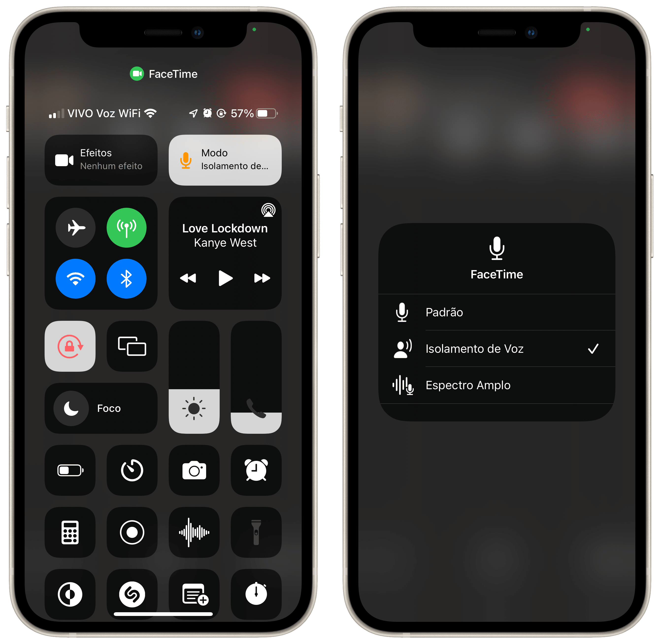Play Love Lockdown by Kanye West
This screenshot has width=660, height=644.
tap(225, 278)
